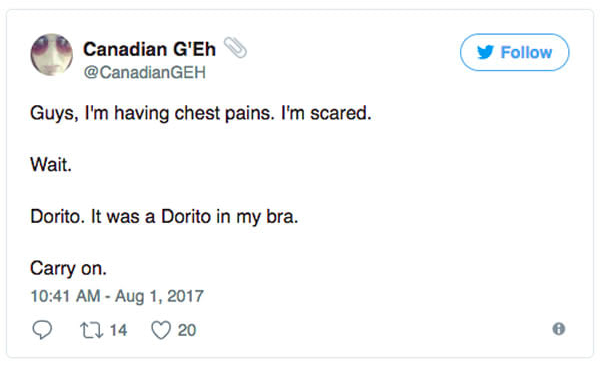The width and height of the screenshot is (600, 368).
Task: Click the like count 20
Action: (x=187, y=330)
